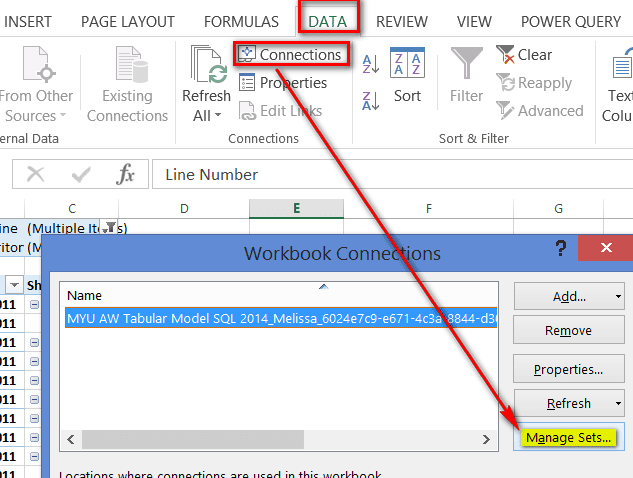Clear the current filter
The width and height of the screenshot is (633, 478).
point(524,55)
